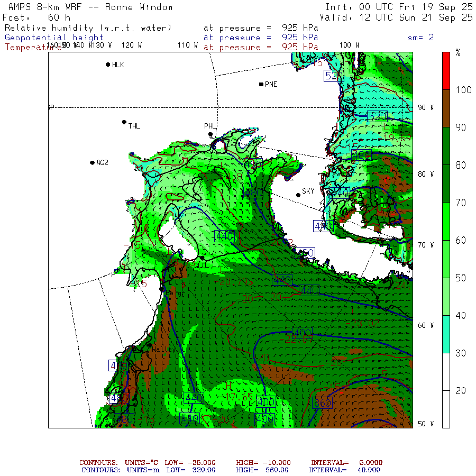Click the Init 00 UTC date text
Screen dimensions: 476x476
tap(399, 7)
